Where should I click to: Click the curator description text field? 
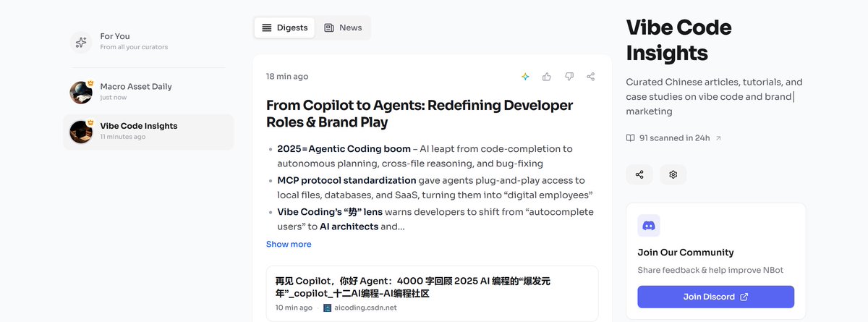pyautogui.click(x=714, y=97)
